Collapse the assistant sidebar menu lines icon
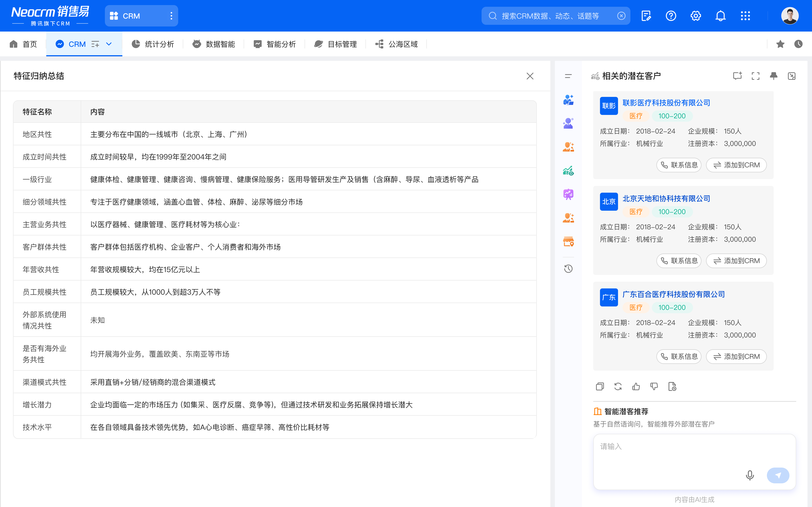This screenshot has width=812, height=507. pos(568,76)
